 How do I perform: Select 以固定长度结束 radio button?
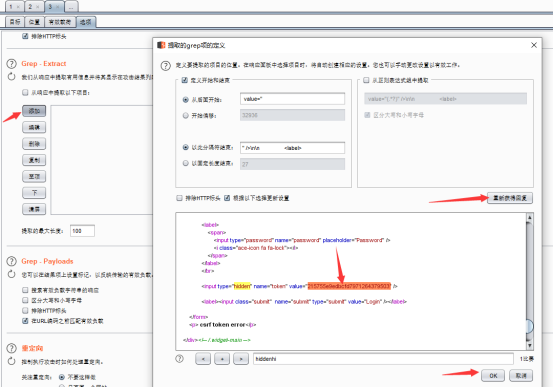186,163
